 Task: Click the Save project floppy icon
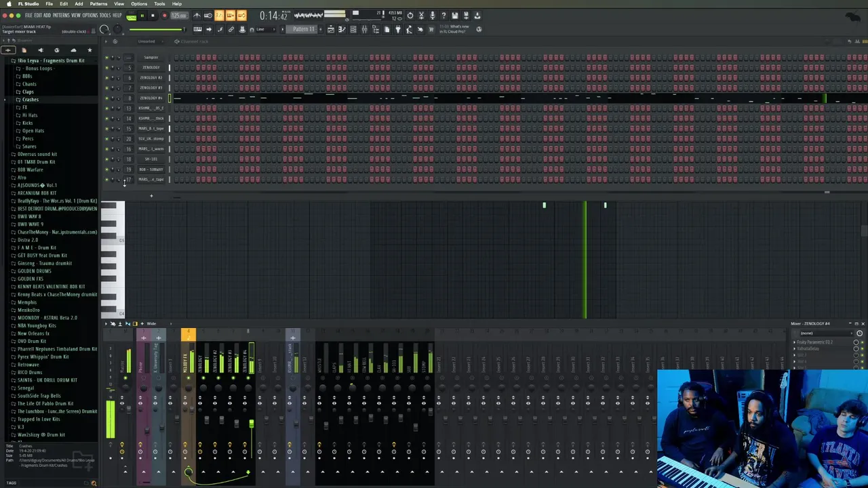click(x=454, y=16)
